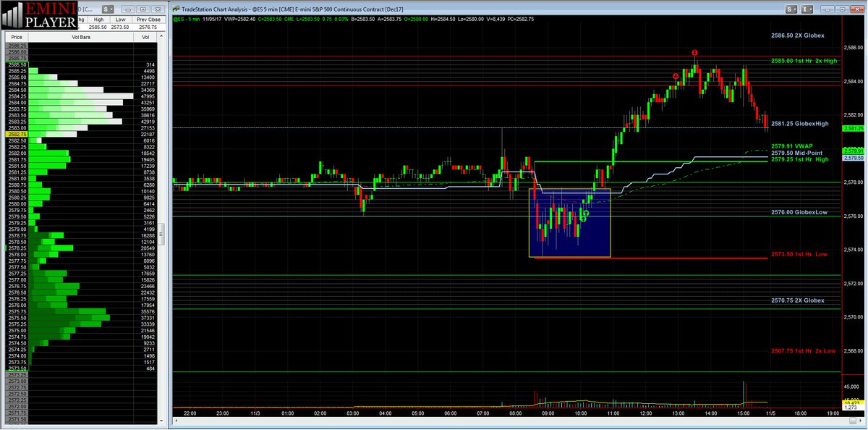Click the 2576.00 GlobexLow label

[x=799, y=212]
